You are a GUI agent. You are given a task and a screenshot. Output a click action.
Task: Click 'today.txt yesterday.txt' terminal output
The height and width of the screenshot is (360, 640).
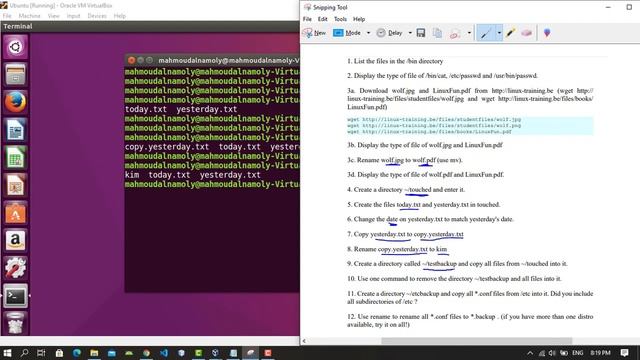pyautogui.click(x=181, y=109)
